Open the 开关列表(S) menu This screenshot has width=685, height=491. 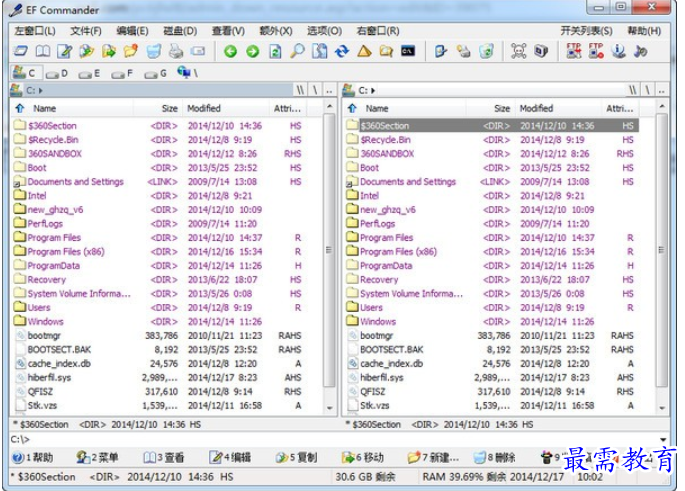click(586, 31)
